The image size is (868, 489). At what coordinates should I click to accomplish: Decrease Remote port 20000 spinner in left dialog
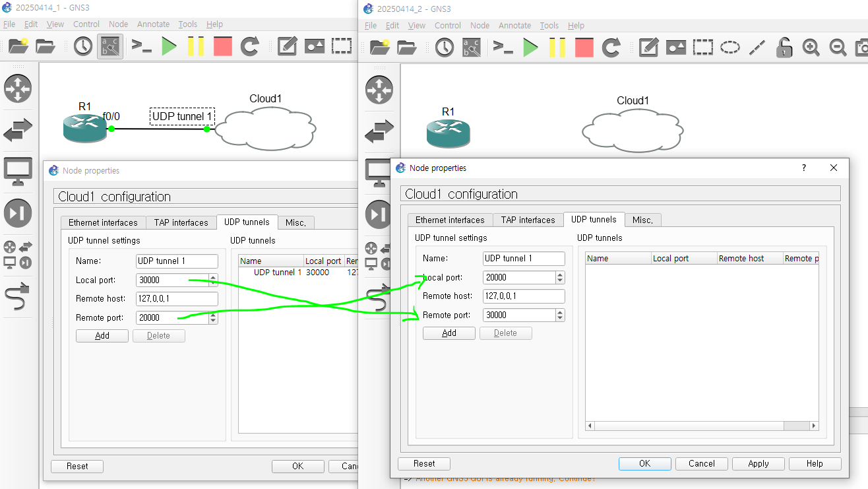[213, 321]
